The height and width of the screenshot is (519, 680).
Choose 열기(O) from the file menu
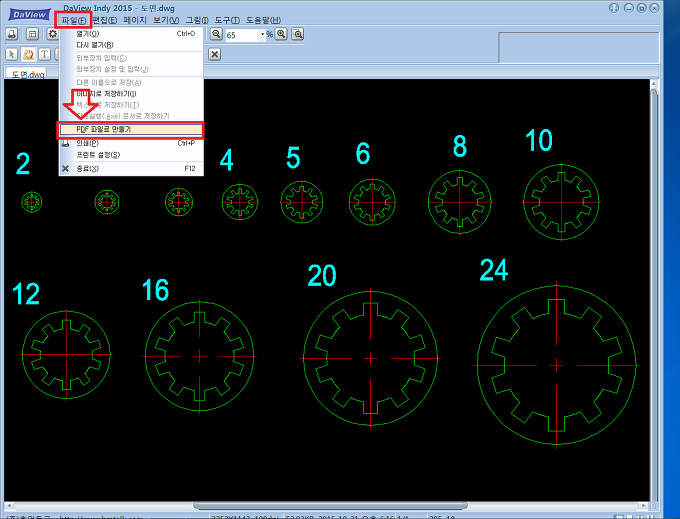click(x=131, y=33)
